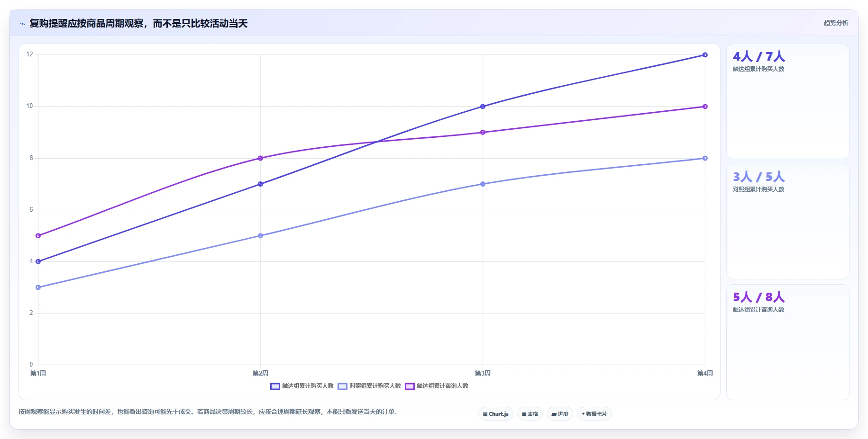Select the 进度 tag button
This screenshot has width=868, height=439.
(x=560, y=414)
